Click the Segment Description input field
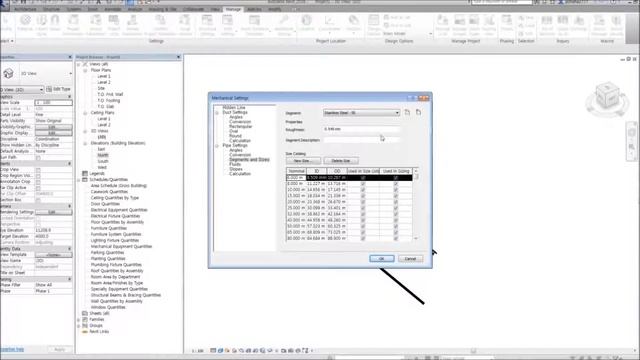640x360 pixels. [362, 140]
